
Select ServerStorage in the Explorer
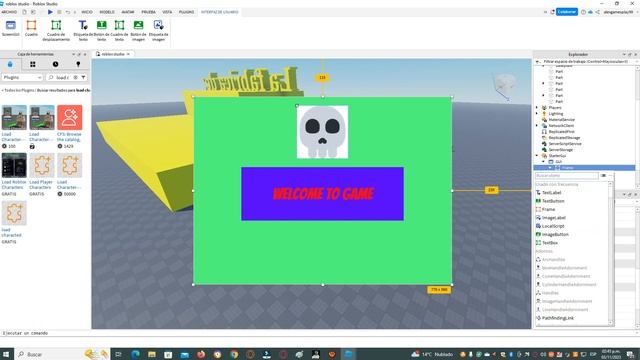tap(560, 150)
